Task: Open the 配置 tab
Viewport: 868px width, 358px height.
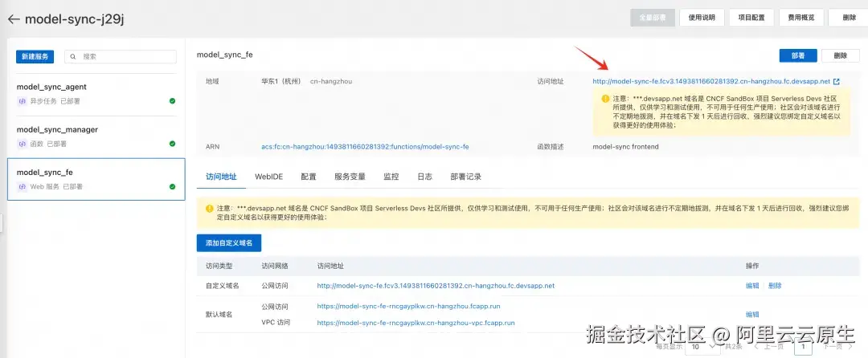Action: [x=309, y=177]
